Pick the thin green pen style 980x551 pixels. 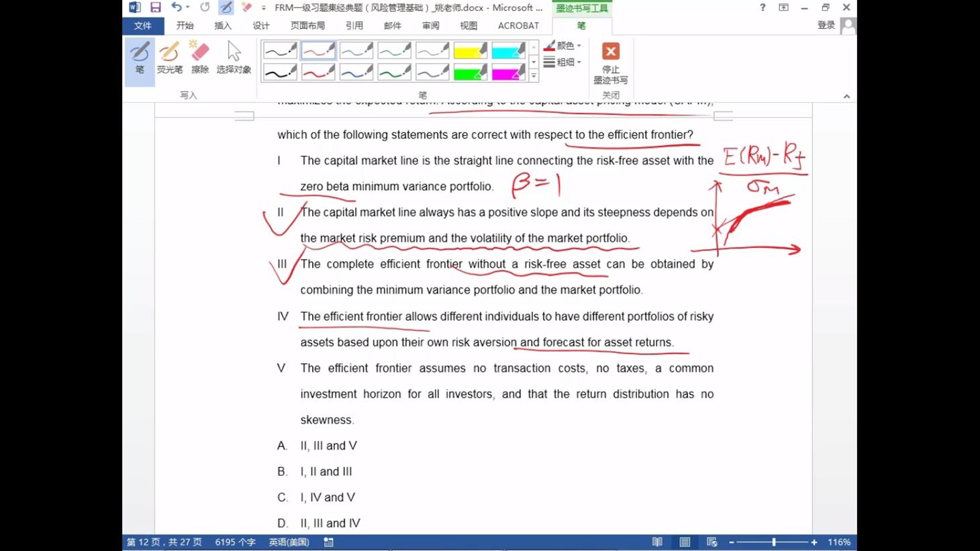coord(395,50)
